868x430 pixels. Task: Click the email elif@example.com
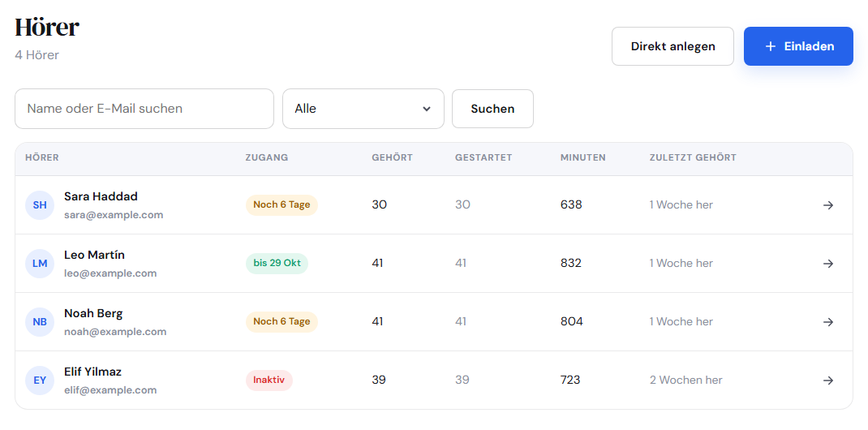click(x=110, y=390)
